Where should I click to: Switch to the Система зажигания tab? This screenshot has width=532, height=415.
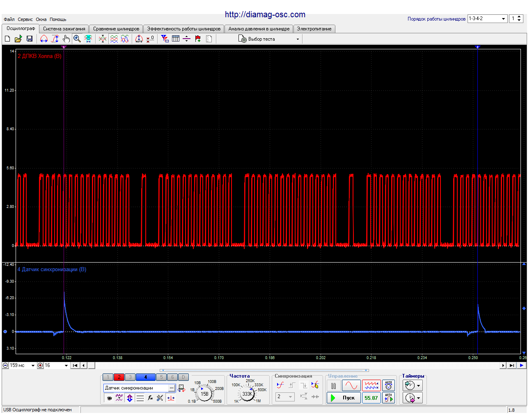[64, 29]
